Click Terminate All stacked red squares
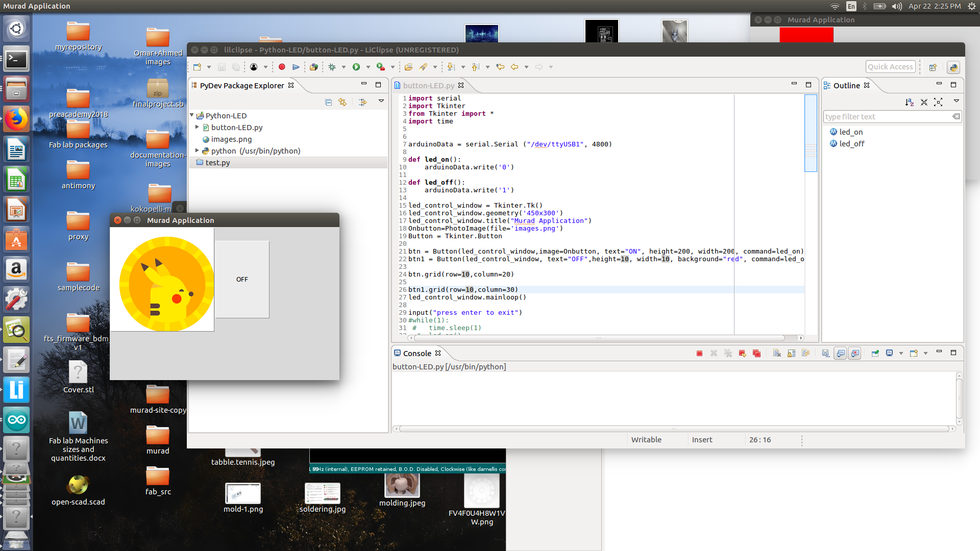980x551 pixels. (x=757, y=353)
